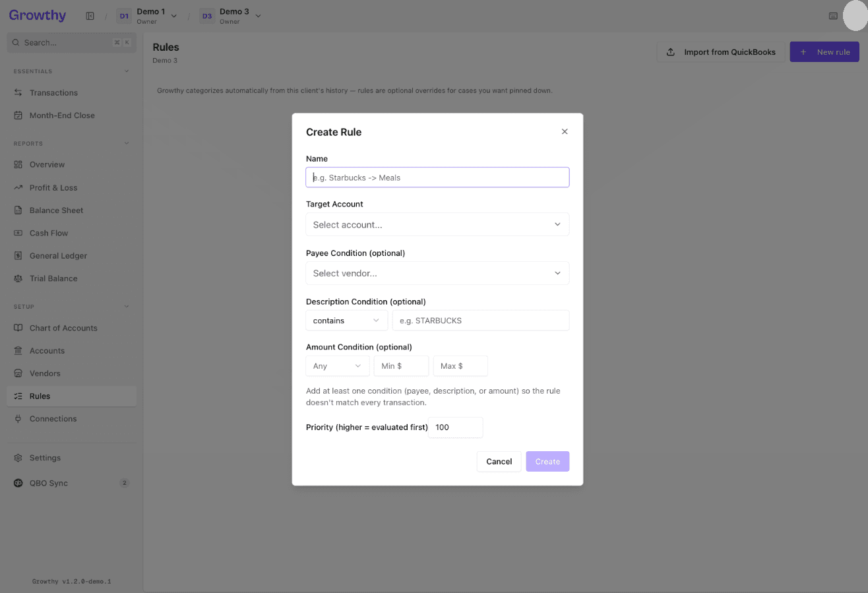This screenshot has height=593, width=868.
Task: Click the D1 workspace badge
Action: (x=124, y=16)
